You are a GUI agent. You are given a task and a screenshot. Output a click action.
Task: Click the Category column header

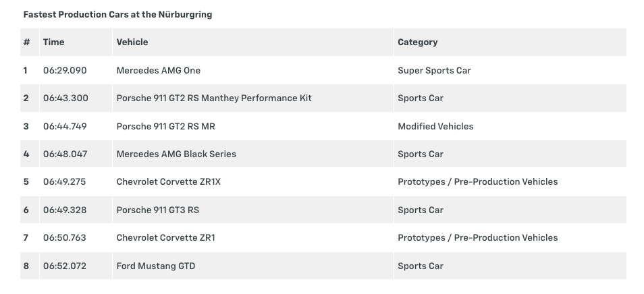point(417,42)
